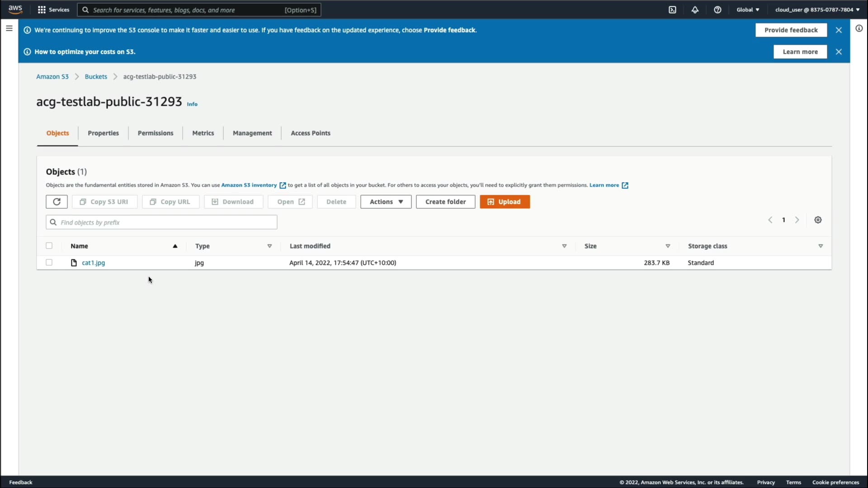
Task: Expand the Actions dropdown
Action: [386, 202]
